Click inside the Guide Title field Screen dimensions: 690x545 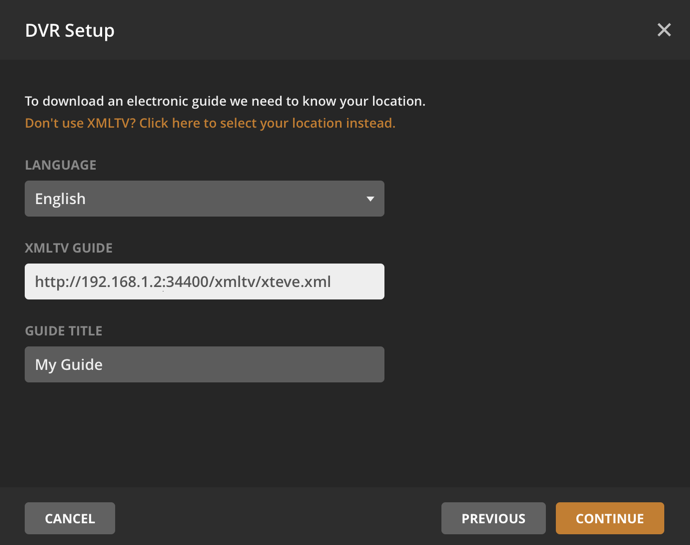(204, 365)
